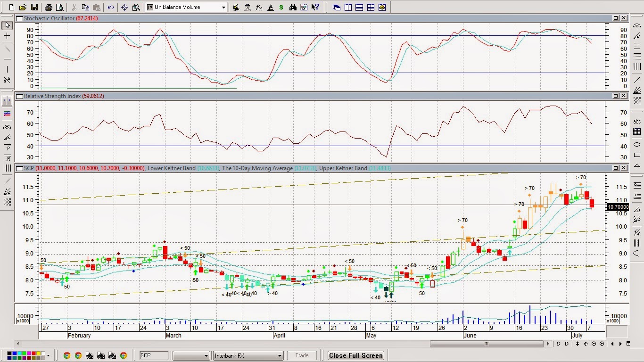This screenshot has width=644, height=362.
Task: Click the Relative Strength Index (59.0612) title
Action: click(x=64, y=96)
